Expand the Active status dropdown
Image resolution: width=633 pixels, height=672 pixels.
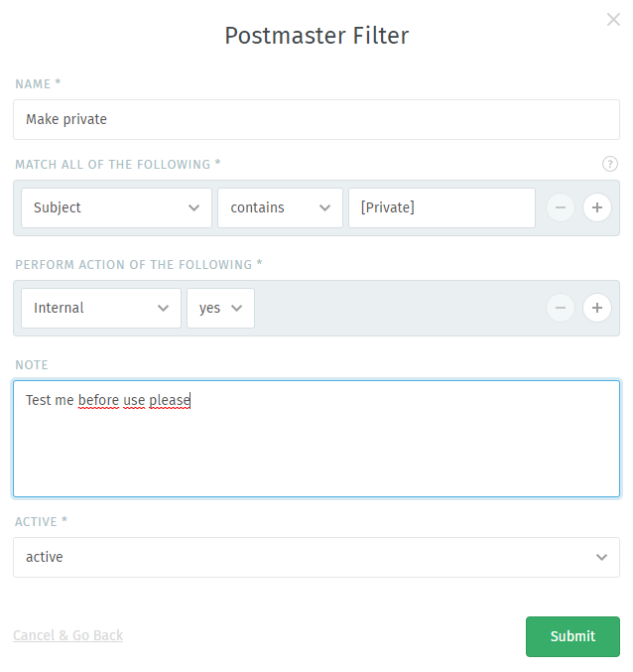[x=316, y=557]
